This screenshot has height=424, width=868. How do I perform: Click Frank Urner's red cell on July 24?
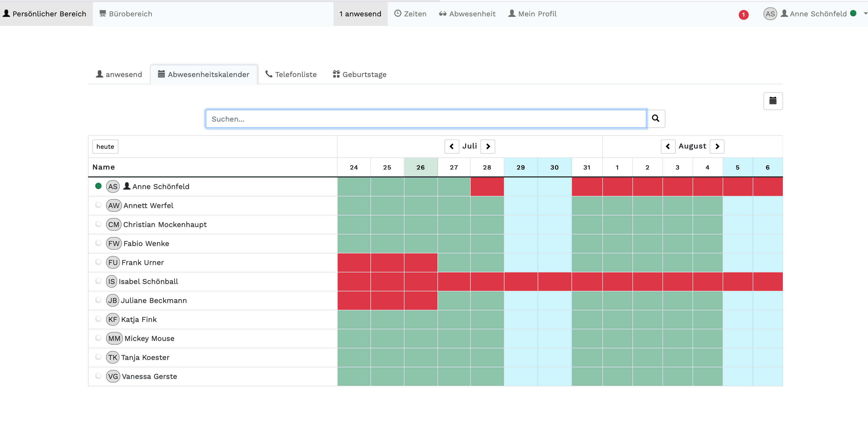354,262
